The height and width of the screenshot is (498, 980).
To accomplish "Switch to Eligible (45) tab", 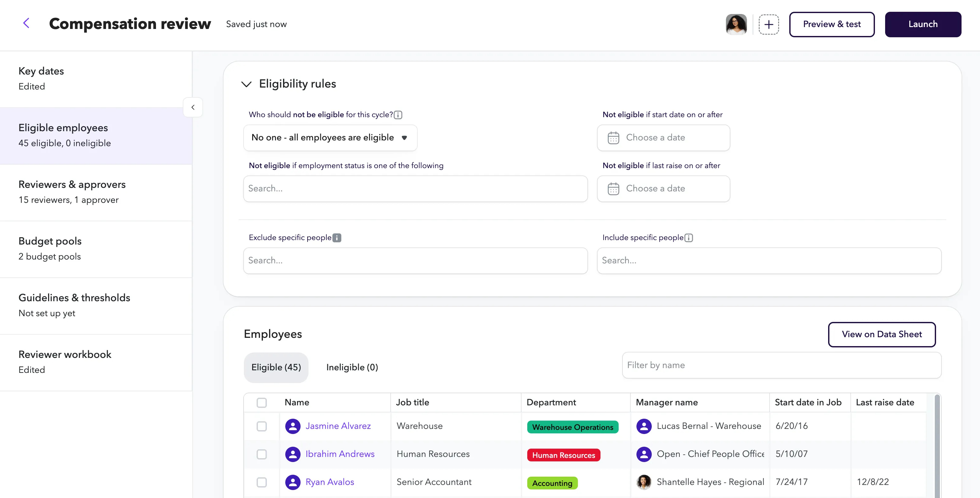I will click(276, 367).
